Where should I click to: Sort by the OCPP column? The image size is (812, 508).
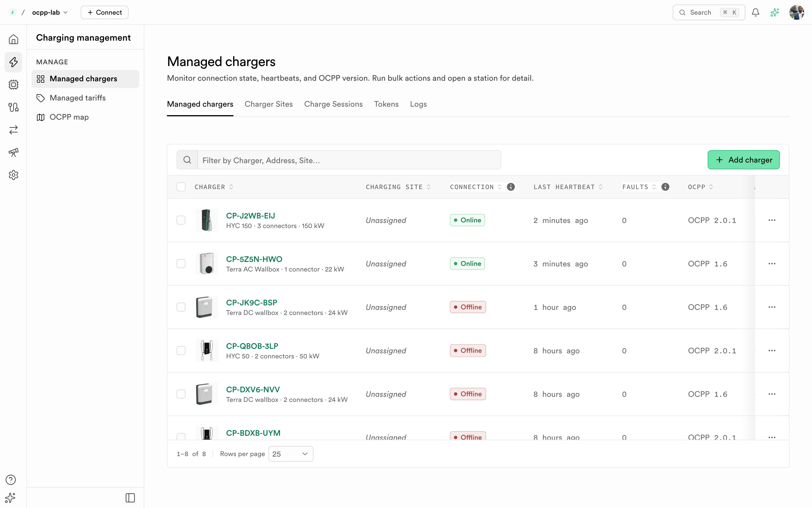(701, 187)
